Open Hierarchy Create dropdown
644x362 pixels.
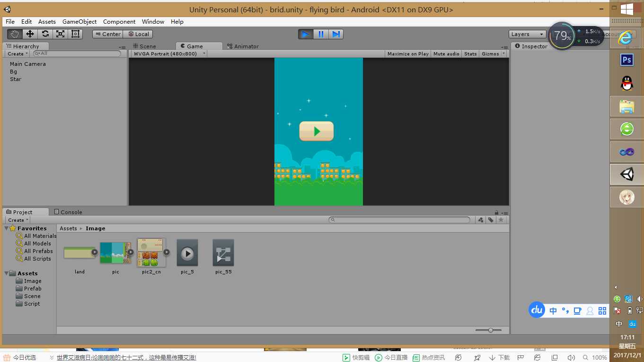pyautogui.click(x=18, y=54)
